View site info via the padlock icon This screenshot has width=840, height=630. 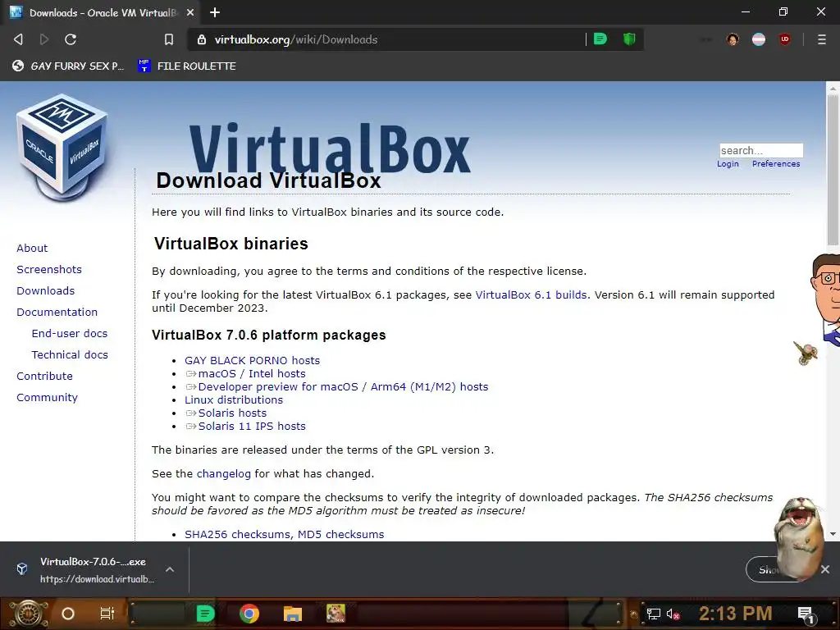click(x=202, y=39)
